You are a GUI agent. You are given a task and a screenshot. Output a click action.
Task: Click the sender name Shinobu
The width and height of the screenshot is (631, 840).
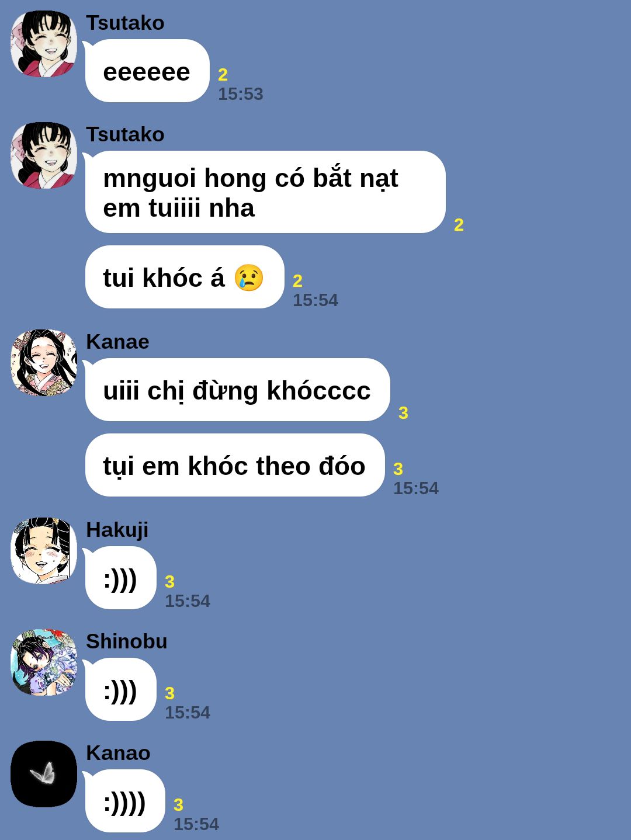tap(126, 641)
